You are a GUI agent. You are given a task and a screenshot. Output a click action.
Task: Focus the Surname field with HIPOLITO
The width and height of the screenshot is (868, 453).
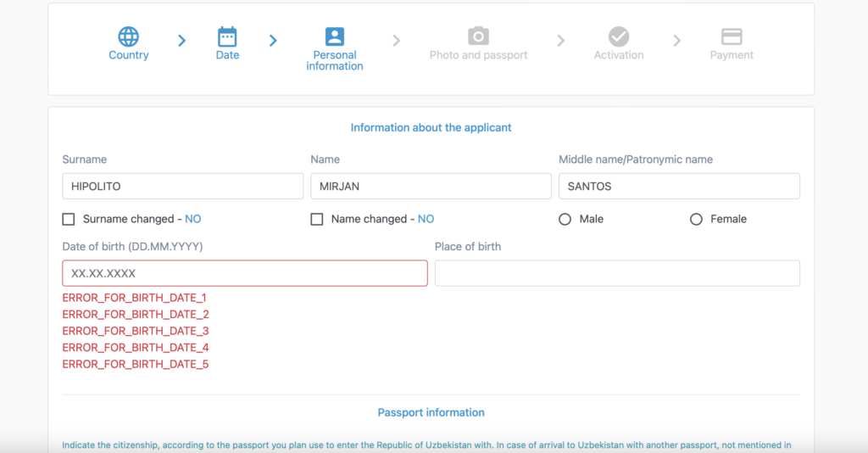click(183, 186)
